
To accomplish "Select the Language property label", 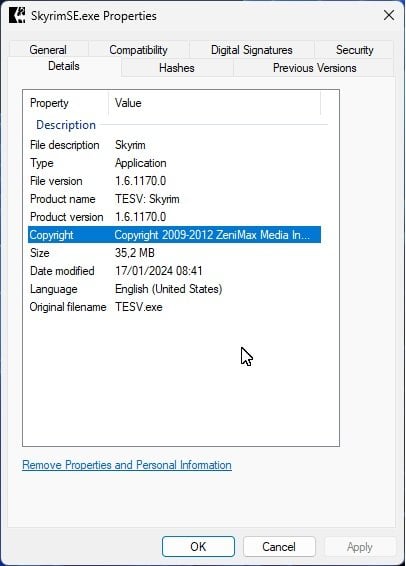I will (x=54, y=289).
